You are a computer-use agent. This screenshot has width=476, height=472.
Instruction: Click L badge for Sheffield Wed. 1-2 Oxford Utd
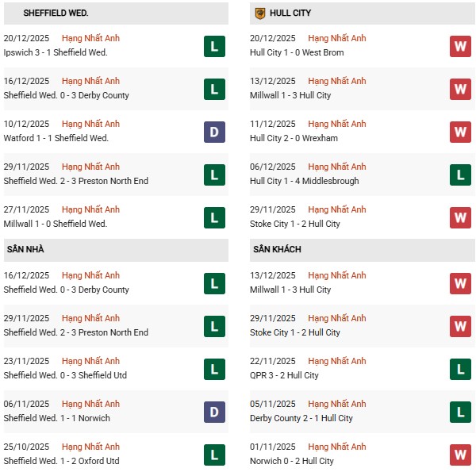213,455
